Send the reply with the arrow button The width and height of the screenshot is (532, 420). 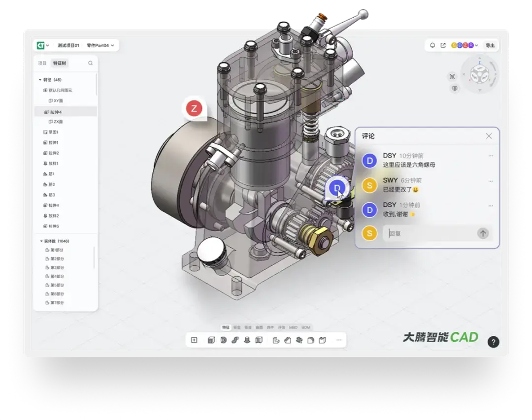[483, 233]
